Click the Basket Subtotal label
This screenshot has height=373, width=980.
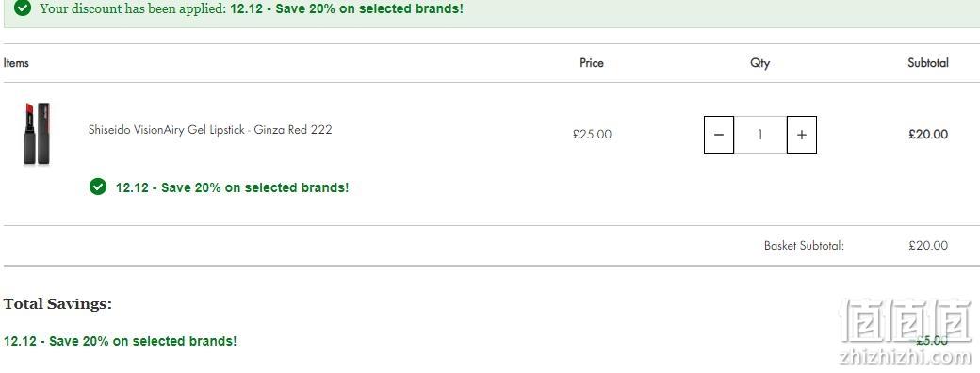point(804,246)
